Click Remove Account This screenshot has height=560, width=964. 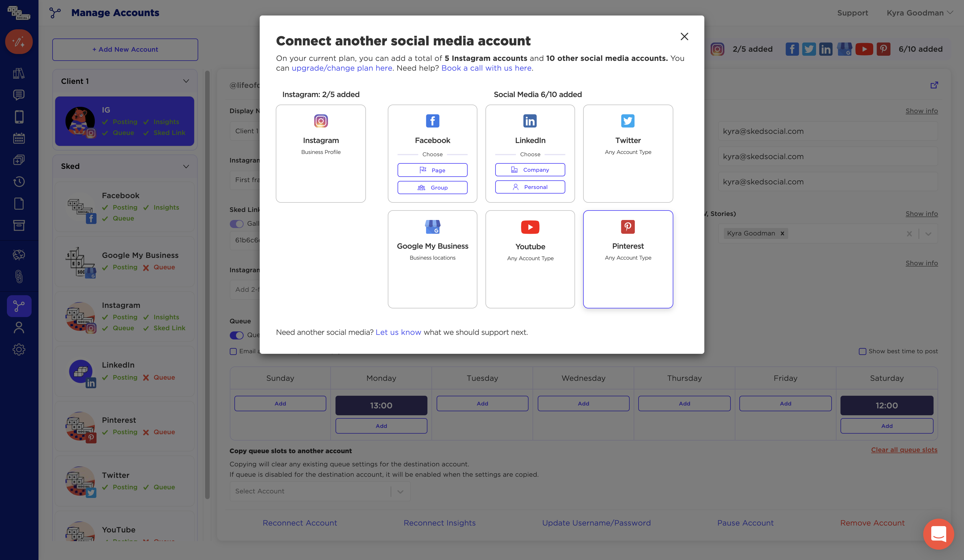[872, 523]
